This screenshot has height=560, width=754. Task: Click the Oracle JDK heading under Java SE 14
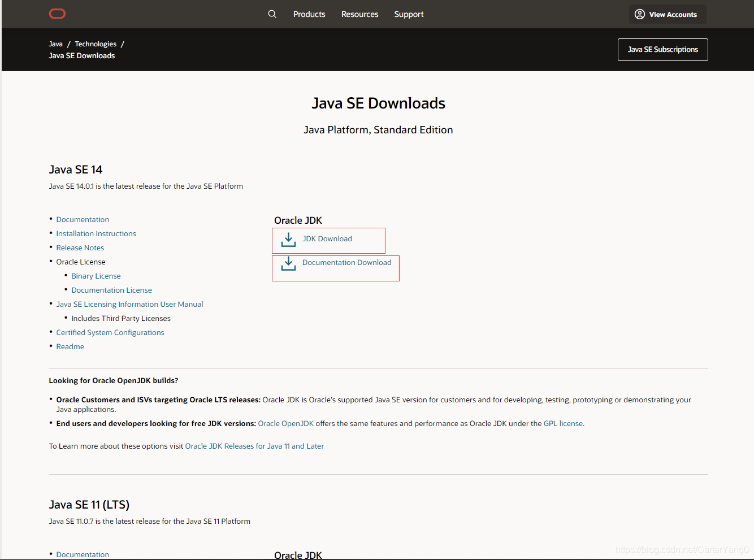click(298, 220)
